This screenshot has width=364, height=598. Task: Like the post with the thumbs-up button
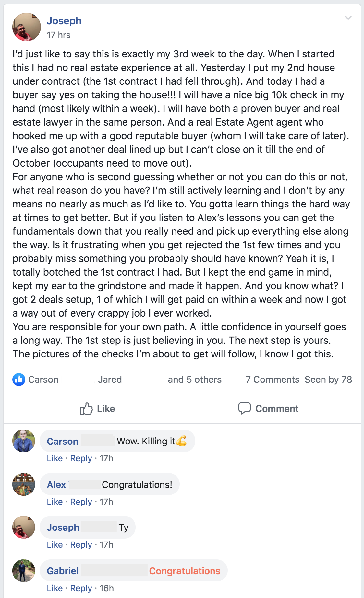[97, 408]
